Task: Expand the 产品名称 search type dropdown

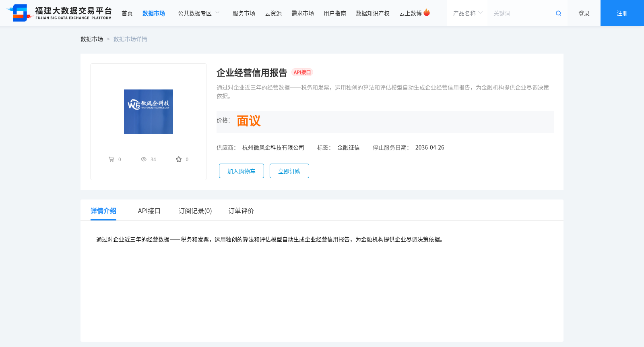Action: tap(468, 13)
